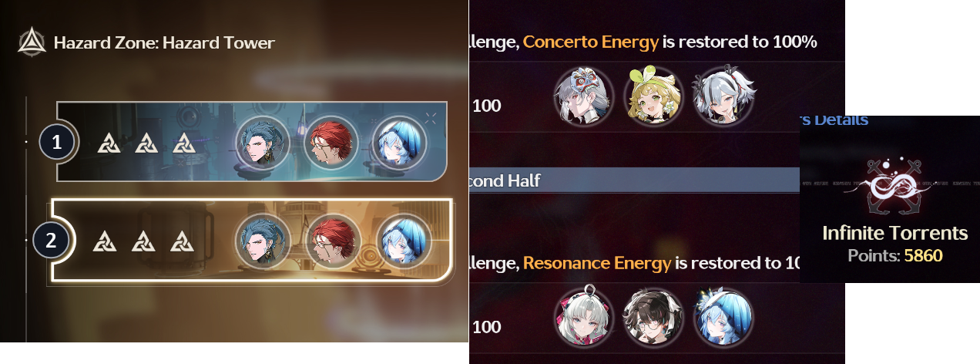
Task: Select the light-blue-haired portrait in floor 1
Action: click(399, 143)
